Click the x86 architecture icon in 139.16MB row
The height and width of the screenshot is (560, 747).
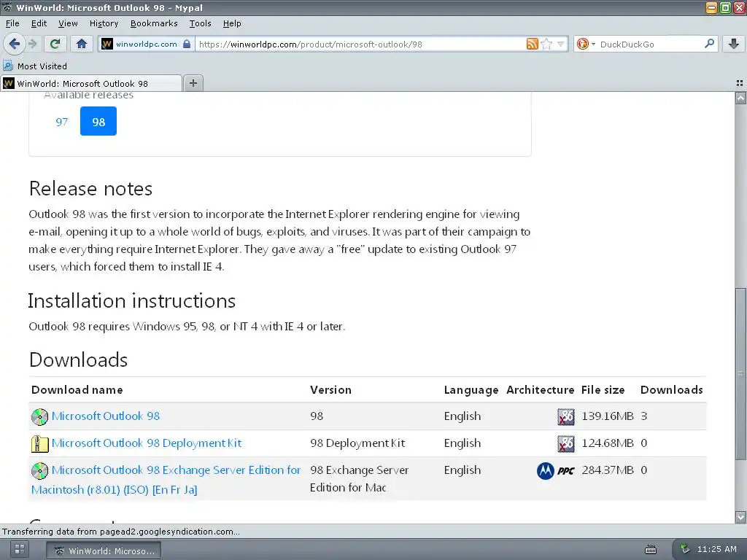[566, 416]
